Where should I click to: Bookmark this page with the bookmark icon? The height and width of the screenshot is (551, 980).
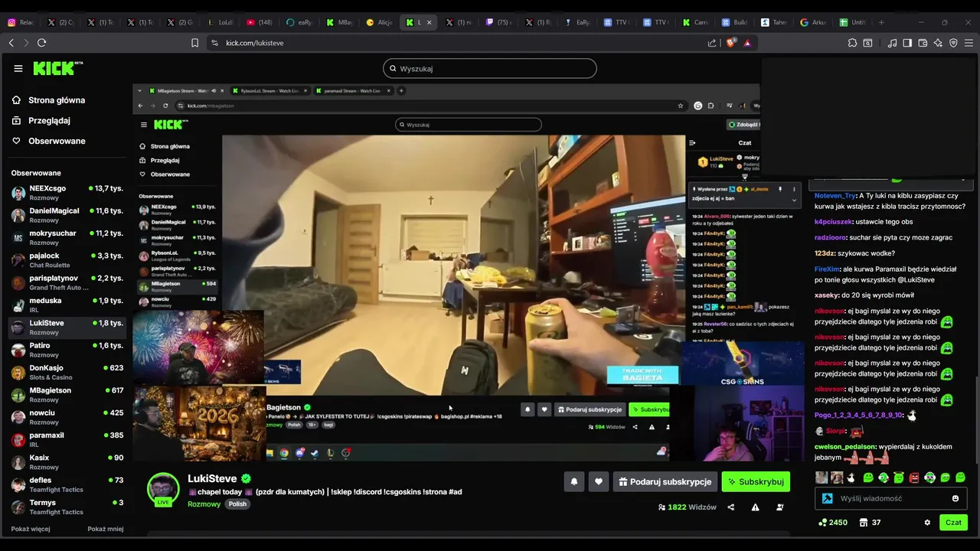point(194,43)
